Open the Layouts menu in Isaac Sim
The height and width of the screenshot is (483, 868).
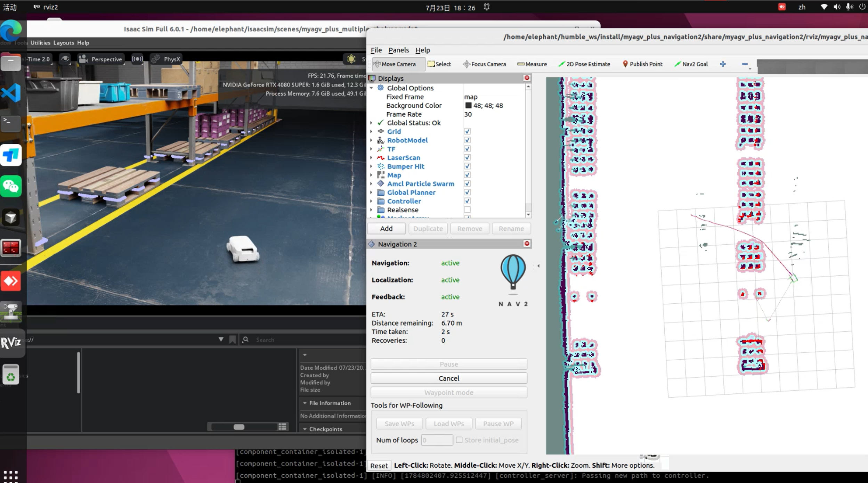tap(64, 43)
